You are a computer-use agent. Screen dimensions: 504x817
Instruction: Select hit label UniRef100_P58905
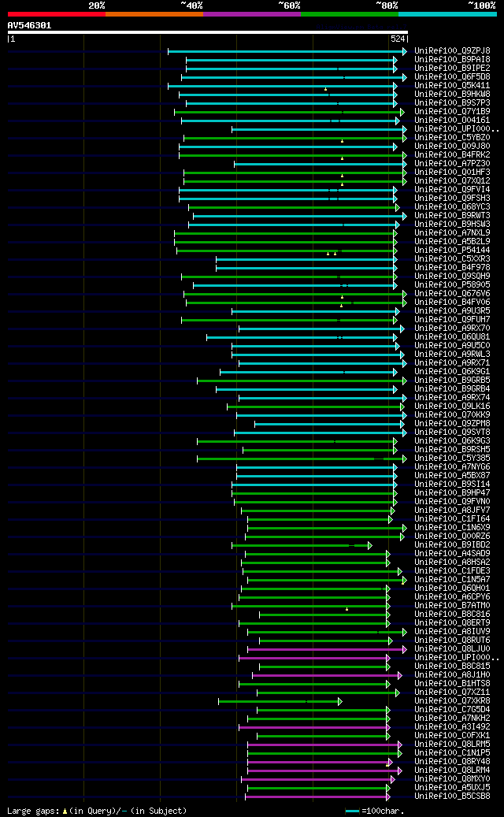click(452, 284)
